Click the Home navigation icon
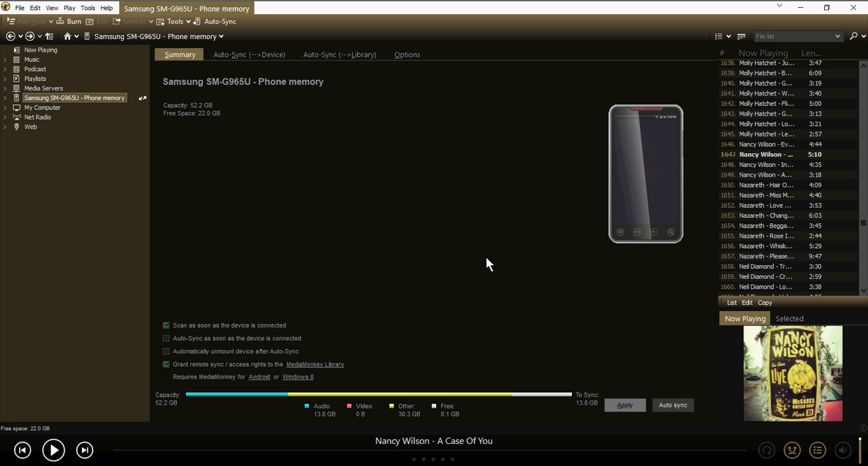 click(67, 36)
